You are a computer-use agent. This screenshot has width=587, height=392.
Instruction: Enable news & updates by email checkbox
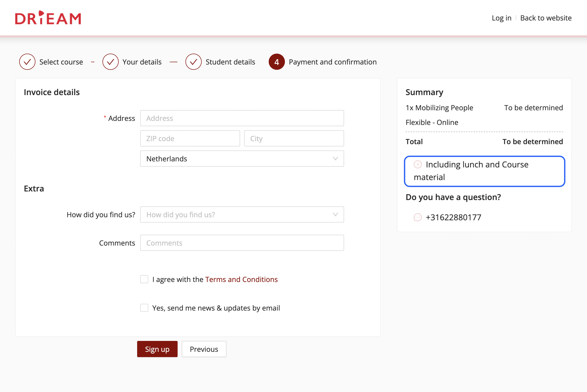tap(144, 308)
